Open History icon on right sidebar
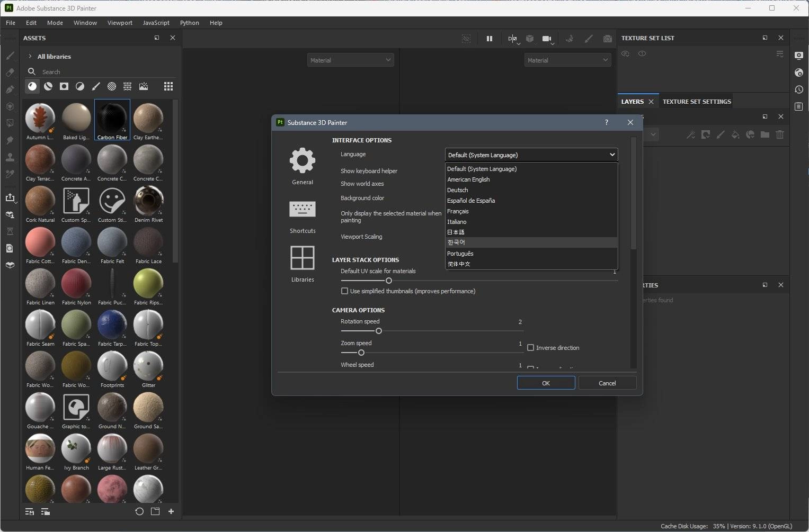 pos(799,89)
